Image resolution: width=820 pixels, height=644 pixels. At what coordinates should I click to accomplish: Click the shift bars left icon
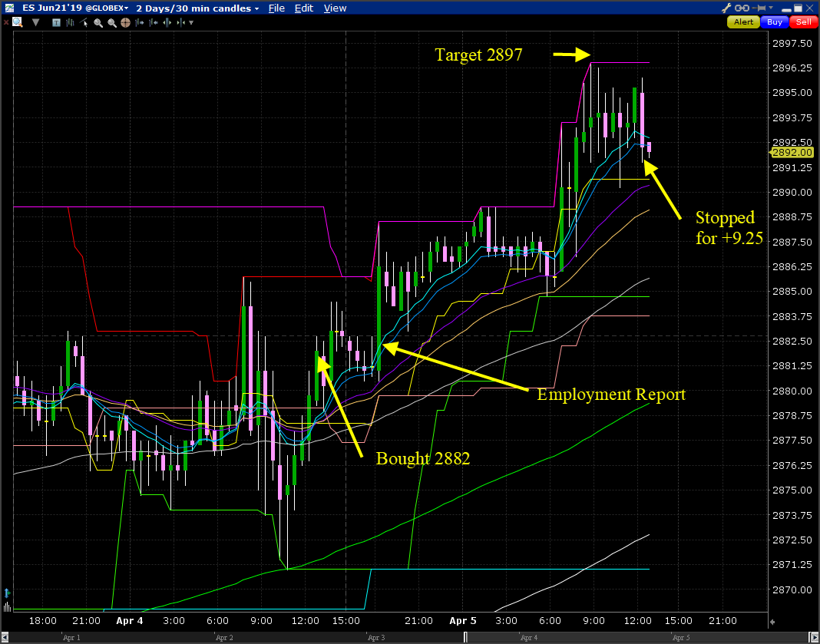click(x=154, y=22)
